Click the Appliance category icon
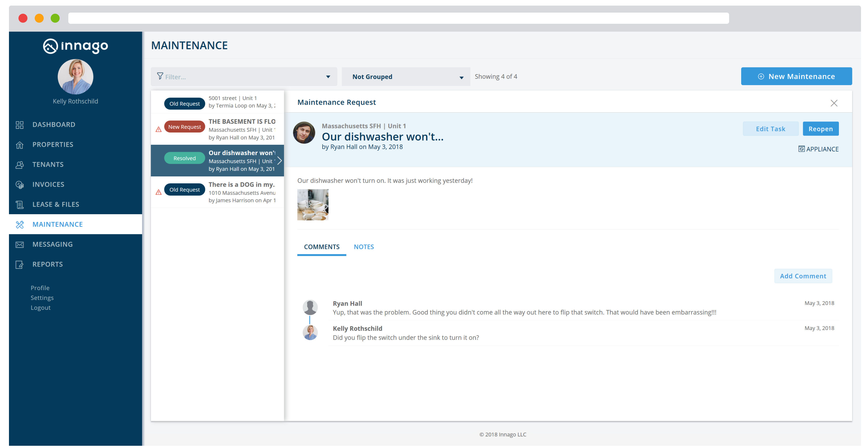The width and height of the screenshot is (868, 448). [801, 149]
